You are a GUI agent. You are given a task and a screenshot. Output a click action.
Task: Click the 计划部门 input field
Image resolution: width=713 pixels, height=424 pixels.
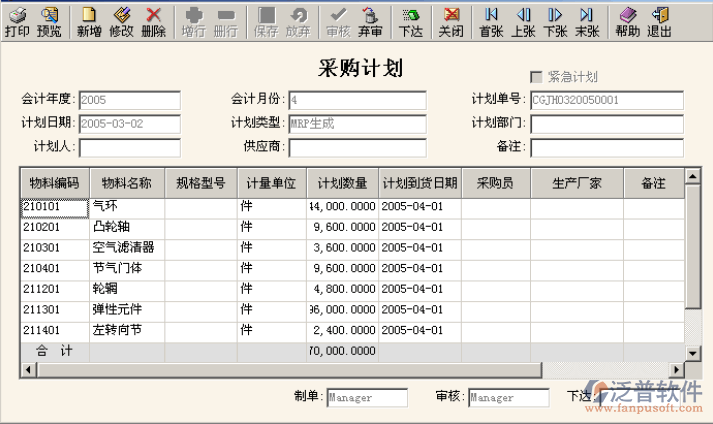(606, 124)
